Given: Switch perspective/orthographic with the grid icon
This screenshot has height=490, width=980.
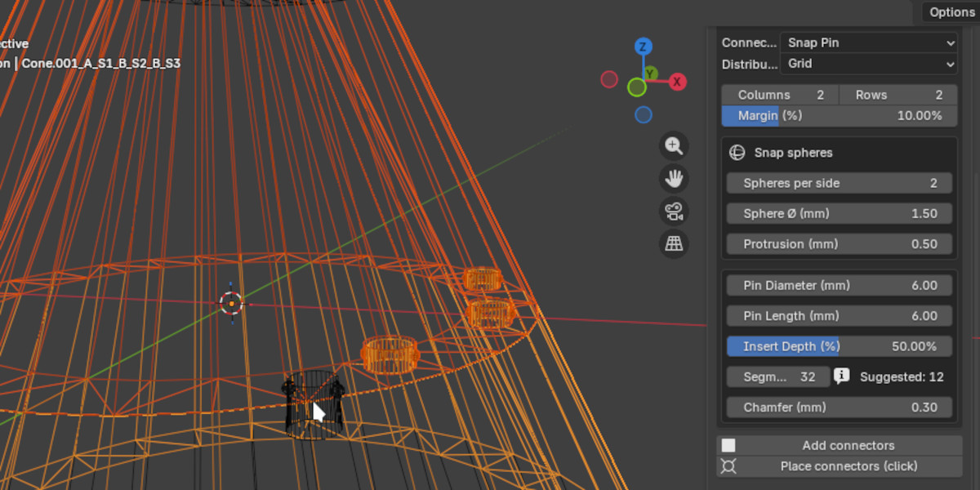Looking at the screenshot, I should [674, 243].
